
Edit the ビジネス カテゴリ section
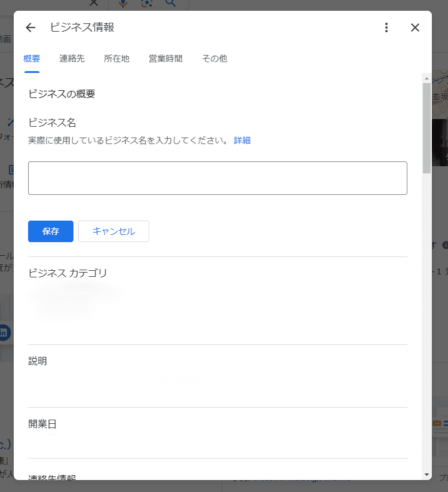point(217,301)
